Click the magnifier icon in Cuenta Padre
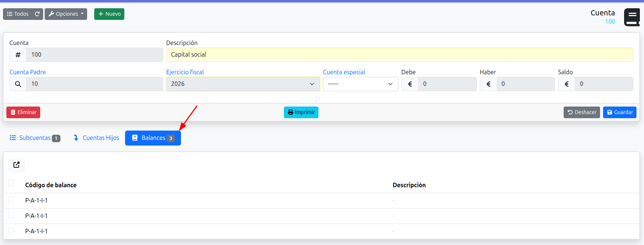This screenshot has width=644, height=245. point(18,84)
